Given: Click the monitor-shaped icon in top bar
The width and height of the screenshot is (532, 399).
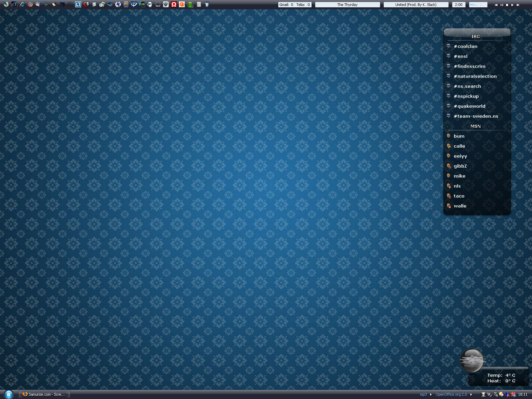Looking at the screenshot, I should [158, 4].
